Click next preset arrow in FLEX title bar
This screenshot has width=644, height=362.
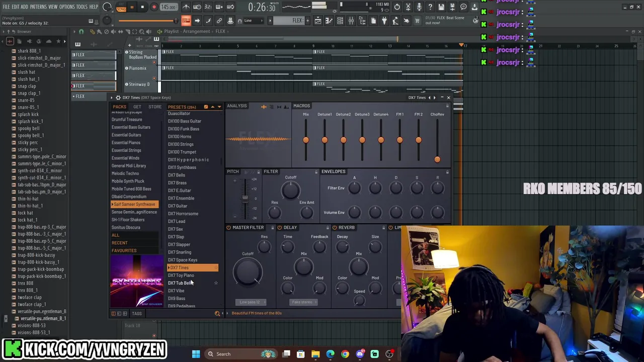[x=435, y=98]
